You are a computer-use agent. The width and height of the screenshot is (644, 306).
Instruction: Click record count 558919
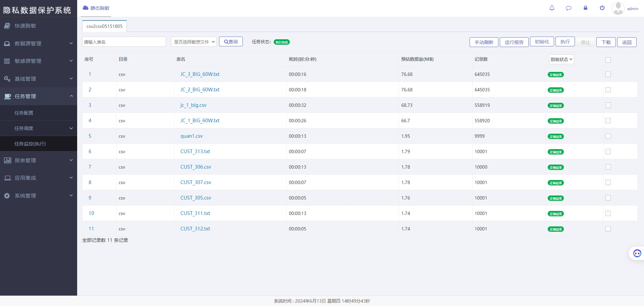pos(482,105)
